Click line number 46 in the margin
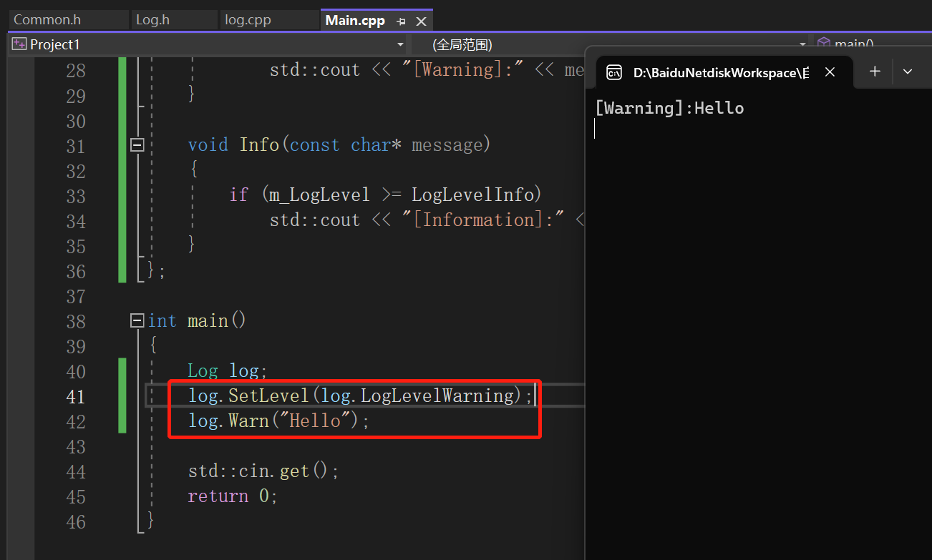Viewport: 932px width, 560px height. coord(75,521)
